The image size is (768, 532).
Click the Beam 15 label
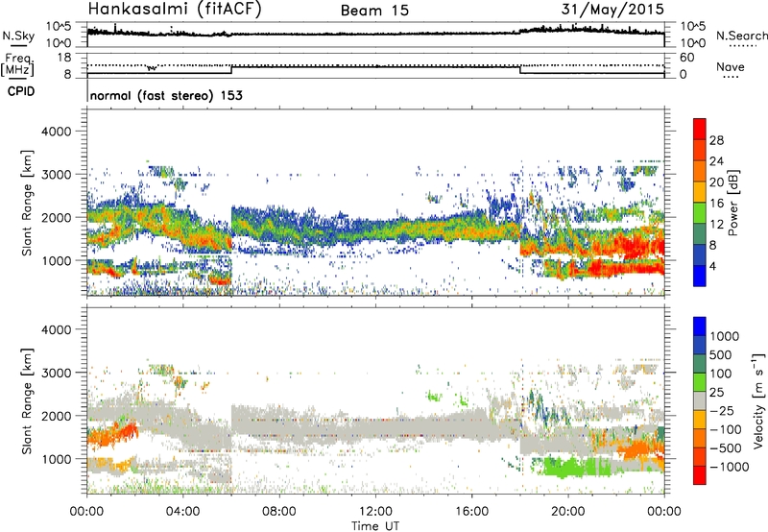(x=374, y=11)
